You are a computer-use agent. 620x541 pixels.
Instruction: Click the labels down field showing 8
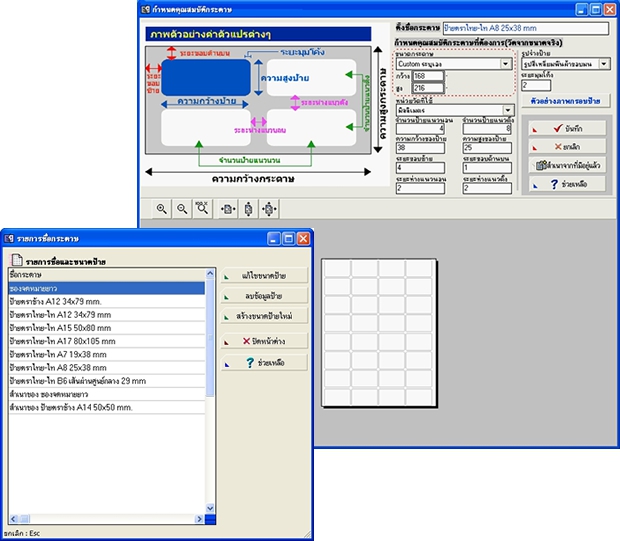pos(487,128)
